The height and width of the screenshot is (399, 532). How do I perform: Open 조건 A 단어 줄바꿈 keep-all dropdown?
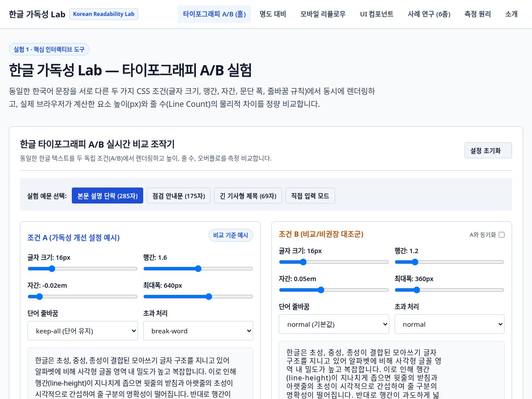[82, 331]
